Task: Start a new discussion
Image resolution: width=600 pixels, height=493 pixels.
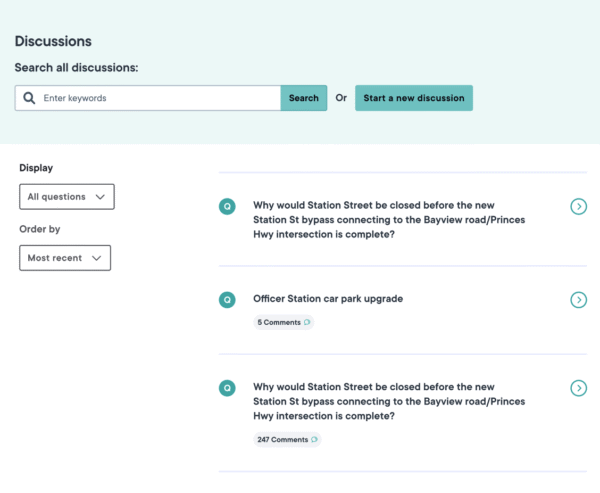Action: pos(413,98)
